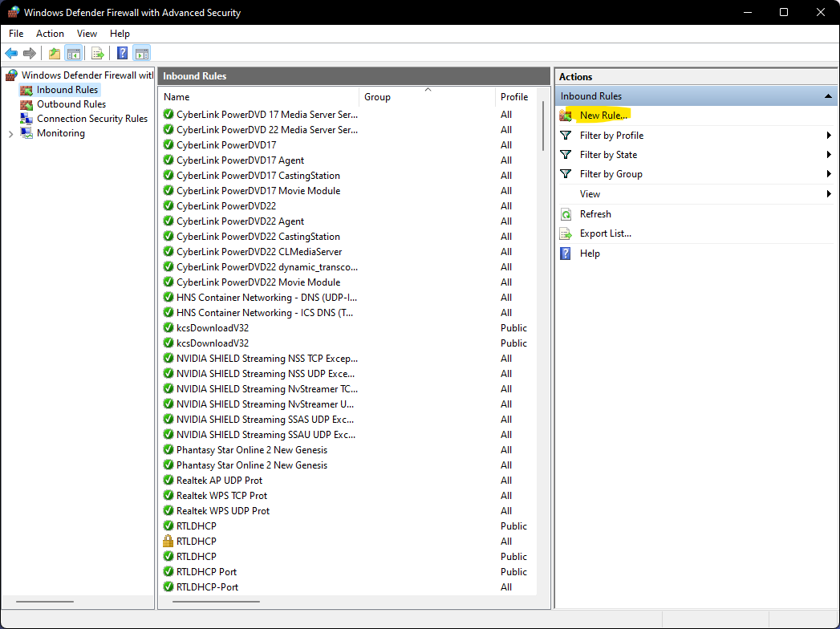This screenshot has height=629, width=840.
Task: Select Monitoring in the tree
Action: [60, 133]
